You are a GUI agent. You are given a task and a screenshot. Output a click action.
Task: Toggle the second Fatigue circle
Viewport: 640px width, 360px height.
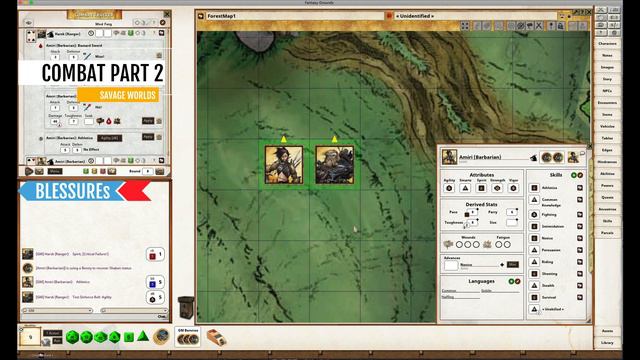point(507,244)
